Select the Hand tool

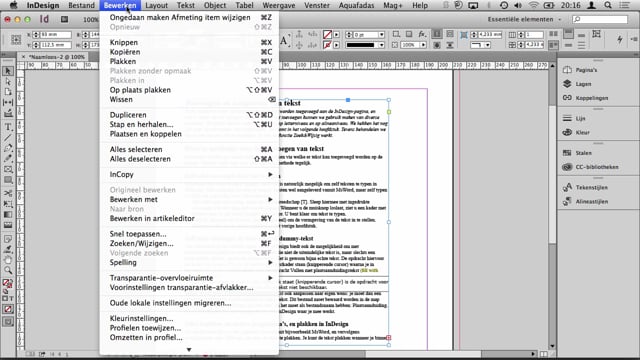point(8,260)
